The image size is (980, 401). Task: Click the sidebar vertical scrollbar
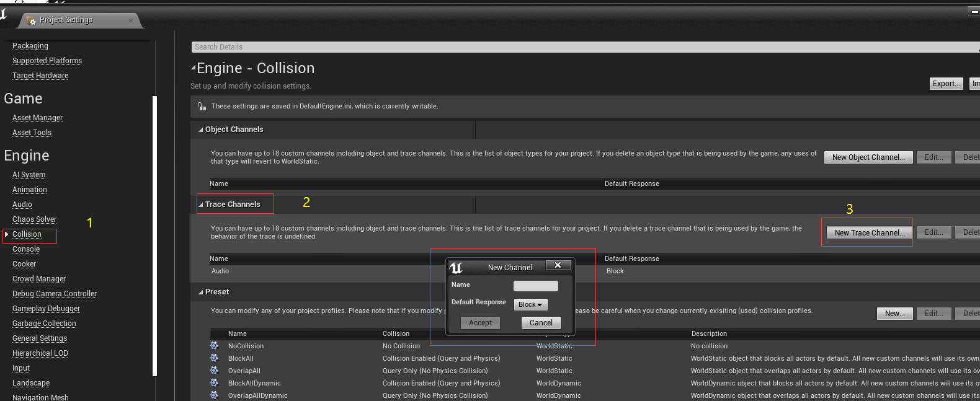(155, 236)
